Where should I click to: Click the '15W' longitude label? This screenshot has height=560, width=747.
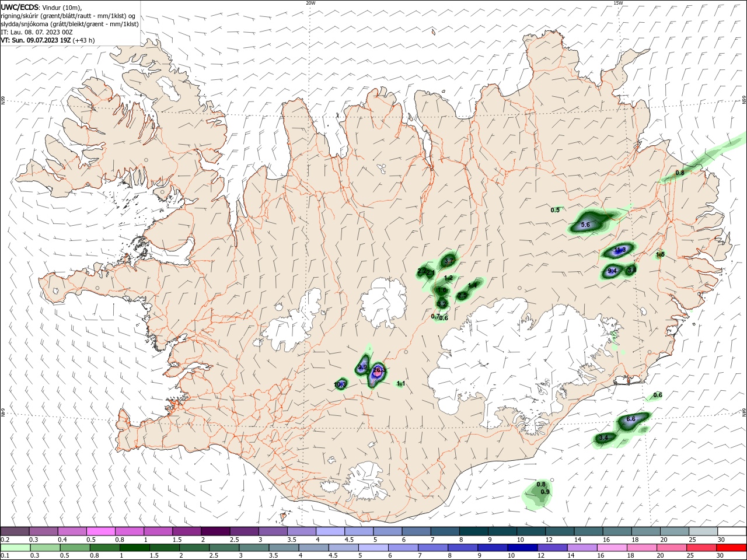(x=617, y=3)
